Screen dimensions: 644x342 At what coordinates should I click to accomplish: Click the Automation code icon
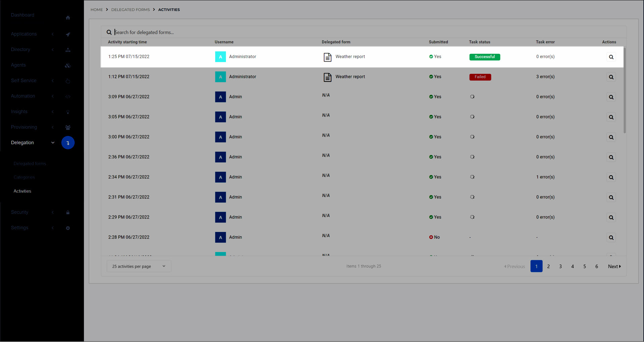click(x=68, y=96)
